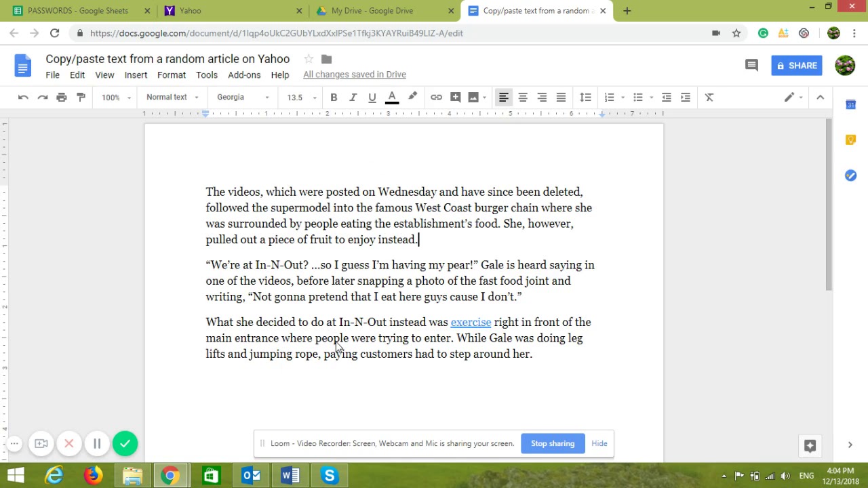Insert link using the chain icon

[436, 98]
